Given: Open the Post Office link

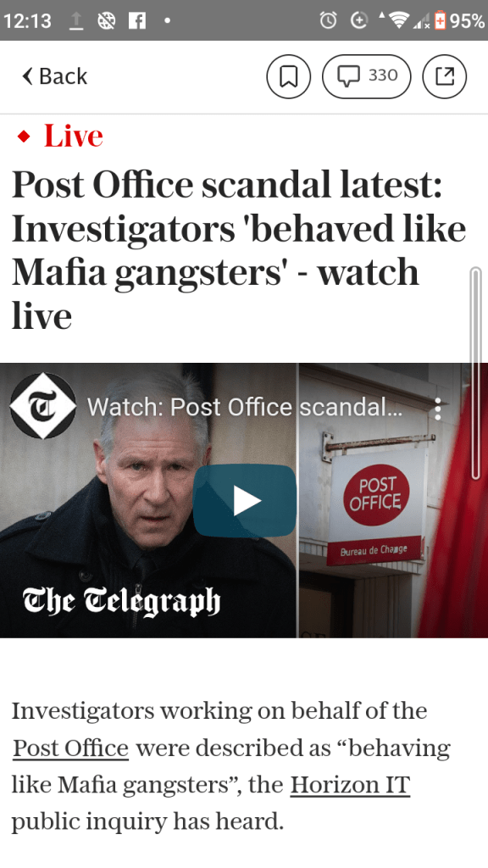Looking at the screenshot, I should [x=71, y=748].
